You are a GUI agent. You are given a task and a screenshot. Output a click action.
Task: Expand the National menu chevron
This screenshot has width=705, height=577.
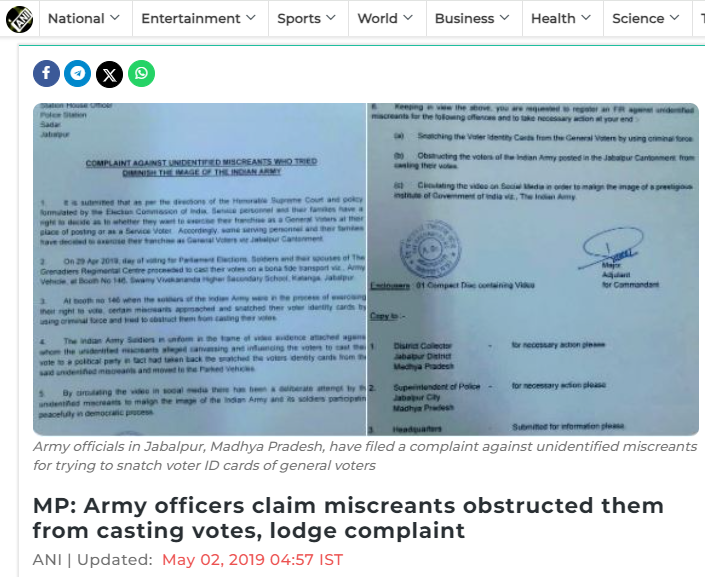[x=115, y=18]
